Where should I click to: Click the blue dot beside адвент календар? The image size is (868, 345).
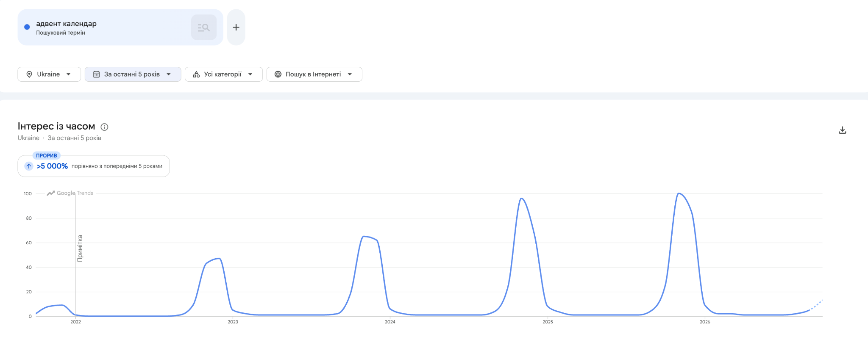click(27, 27)
